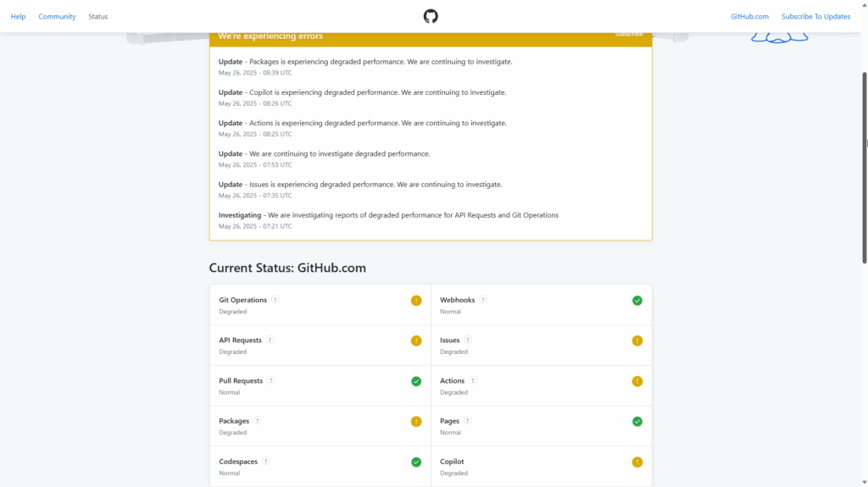Click the Copilot degraded warning icon

tap(637, 462)
